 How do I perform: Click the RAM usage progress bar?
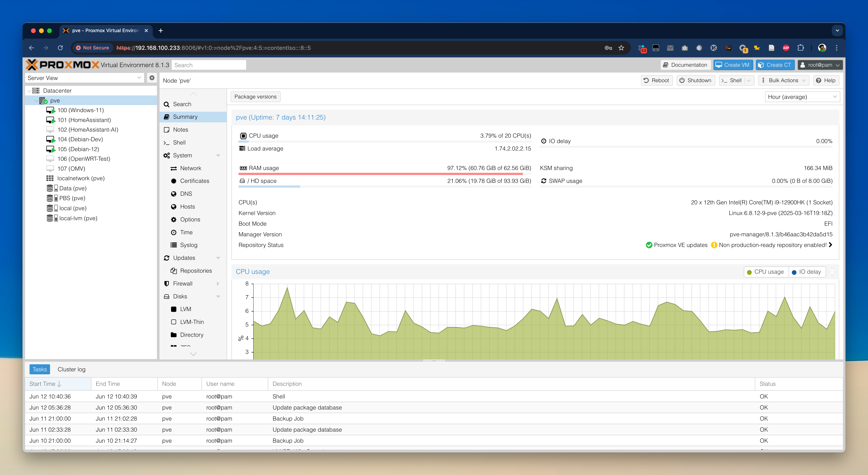coord(384,174)
